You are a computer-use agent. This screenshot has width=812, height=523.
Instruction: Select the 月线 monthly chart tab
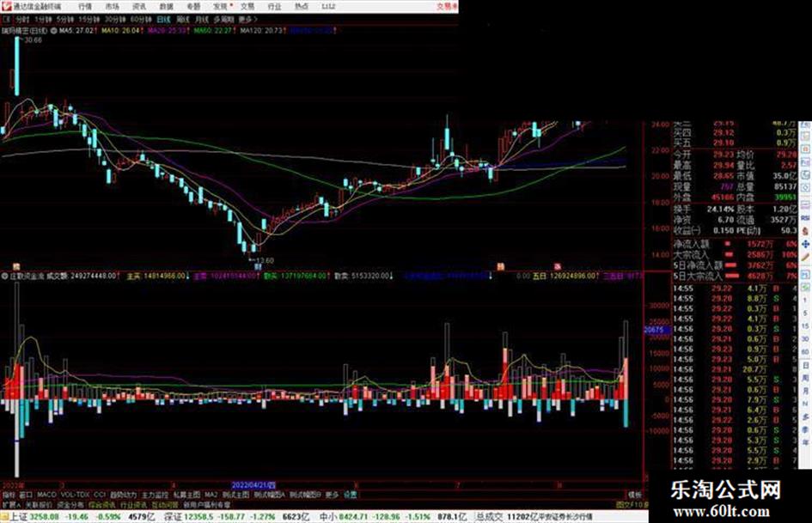[x=201, y=19]
